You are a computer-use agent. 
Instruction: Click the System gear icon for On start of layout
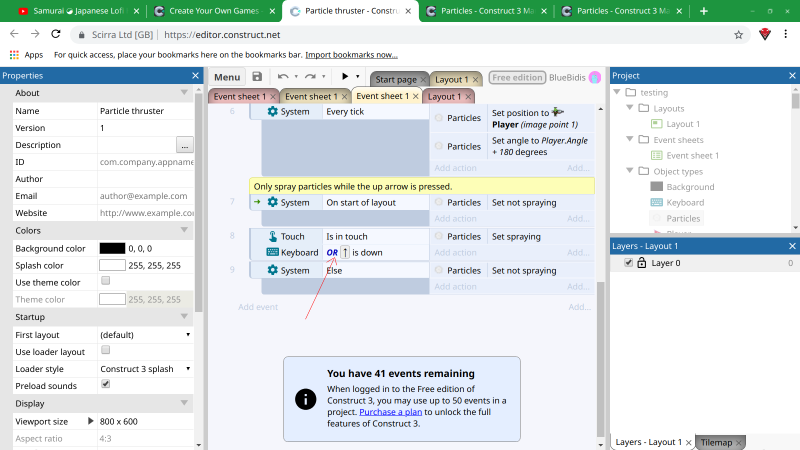tap(272, 202)
